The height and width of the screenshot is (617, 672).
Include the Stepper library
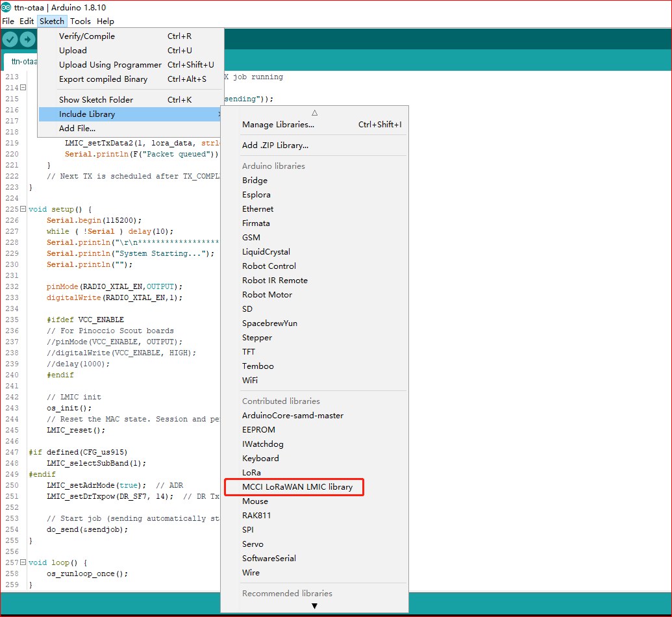314,338
